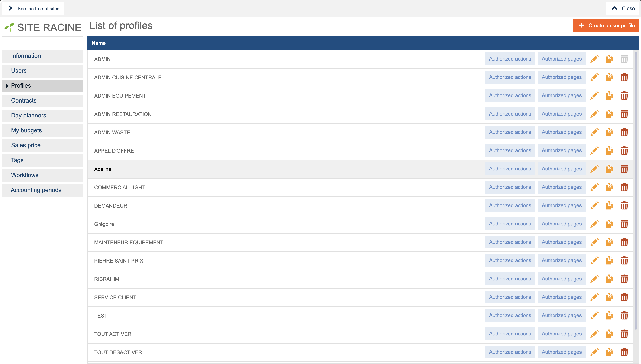Collapse the panel with Close chevron
641x364 pixels.
[623, 9]
